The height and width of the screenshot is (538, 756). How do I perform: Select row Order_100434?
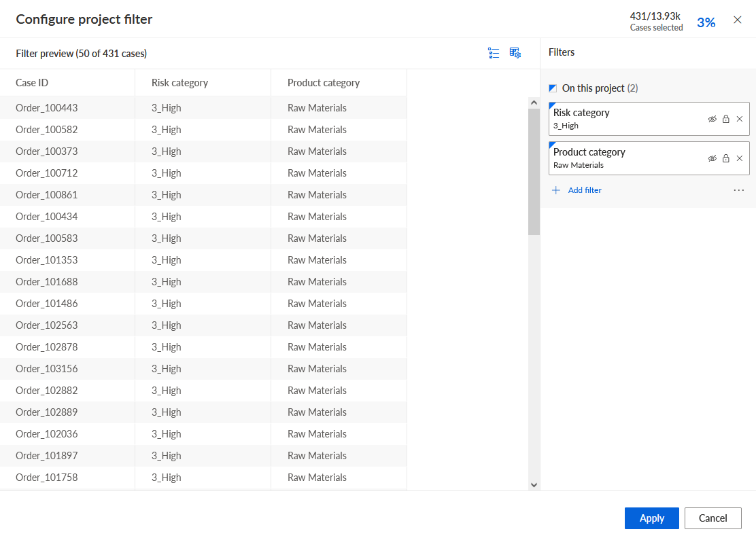click(x=203, y=216)
